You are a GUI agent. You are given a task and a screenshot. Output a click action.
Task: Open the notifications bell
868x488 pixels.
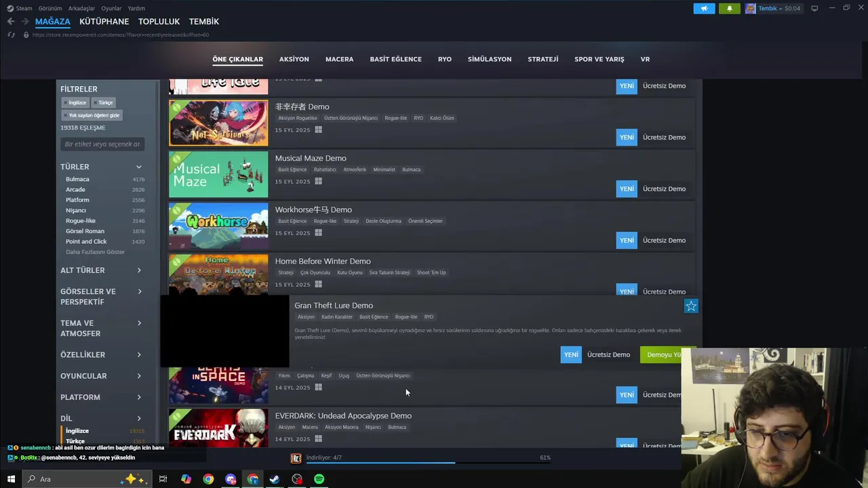point(730,8)
